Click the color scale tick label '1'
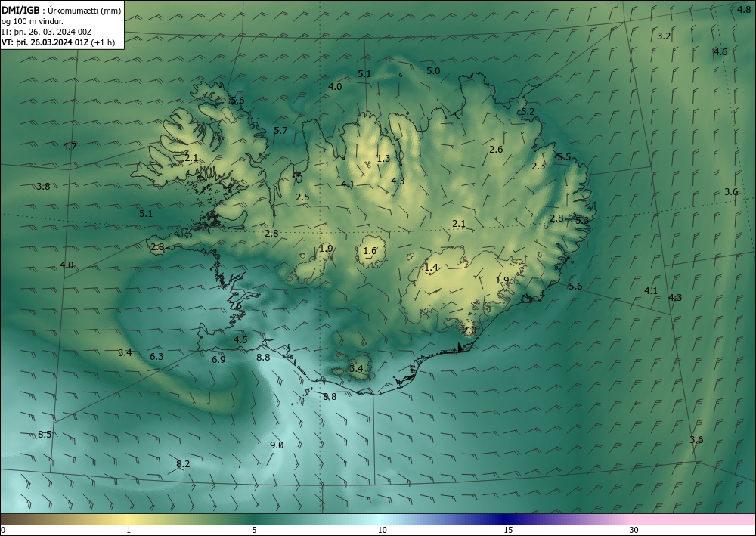This screenshot has height=536, width=756. 129,531
